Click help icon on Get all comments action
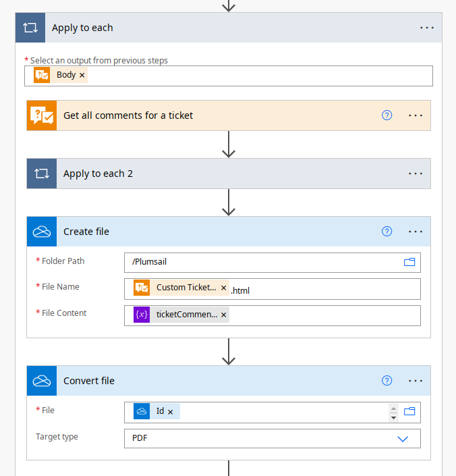The width and height of the screenshot is (456, 476). 387,115
